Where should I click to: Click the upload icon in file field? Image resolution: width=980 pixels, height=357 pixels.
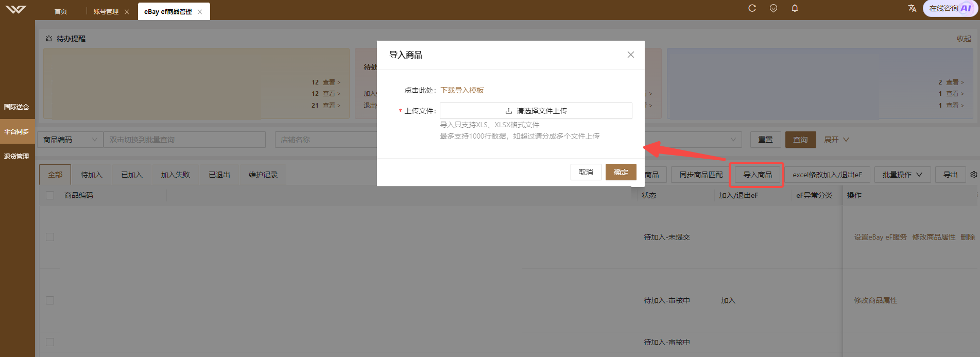(508, 111)
